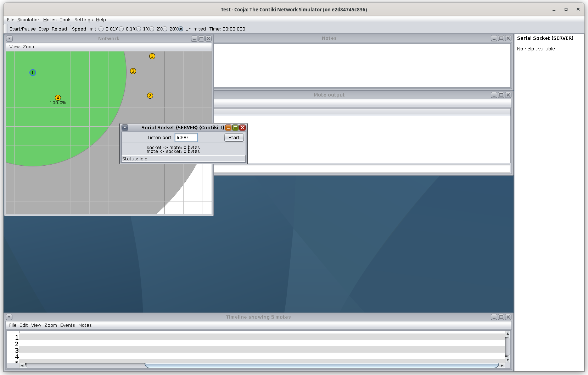Click the Mote output filter field
Viewport: 588px width, 375px height.
(362, 169)
